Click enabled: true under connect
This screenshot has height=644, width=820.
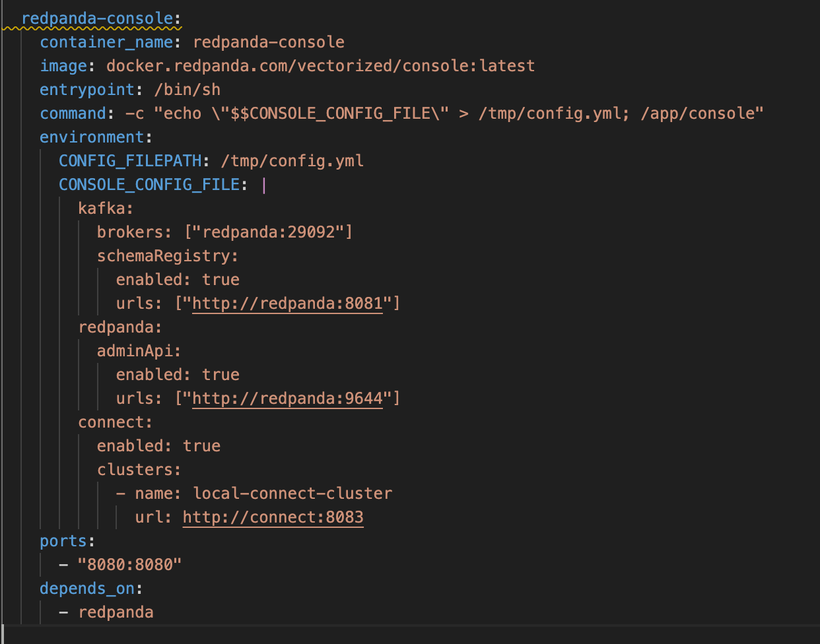158,446
